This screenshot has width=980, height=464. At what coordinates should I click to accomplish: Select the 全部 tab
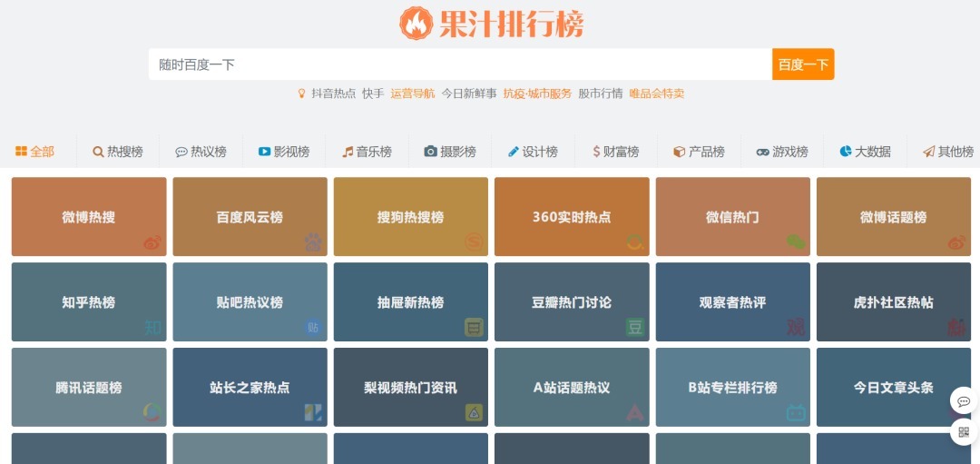tap(35, 152)
